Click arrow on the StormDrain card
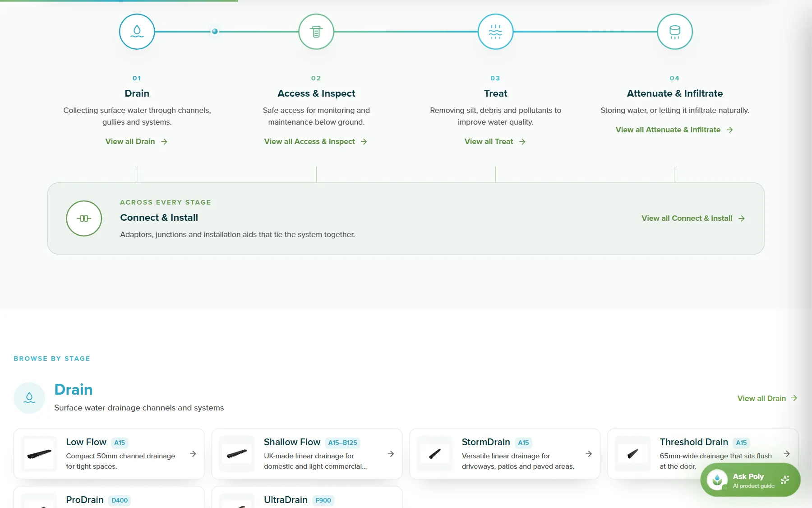 (589, 454)
